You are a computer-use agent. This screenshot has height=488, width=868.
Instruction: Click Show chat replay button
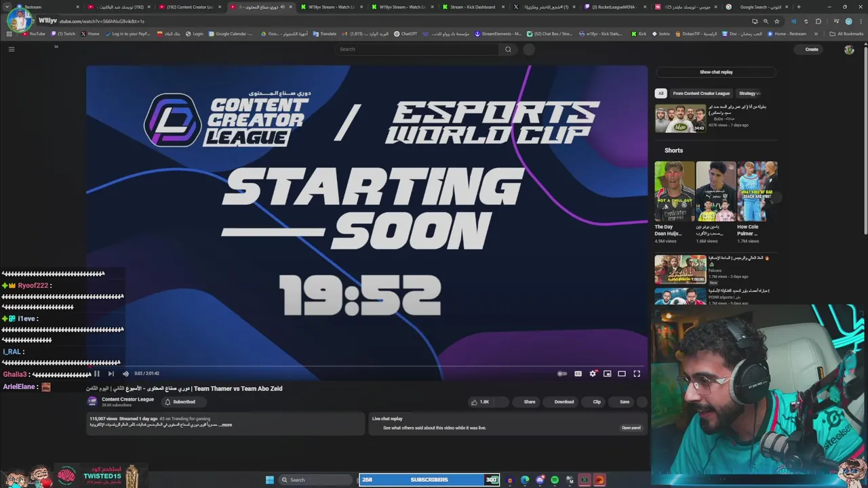point(716,72)
